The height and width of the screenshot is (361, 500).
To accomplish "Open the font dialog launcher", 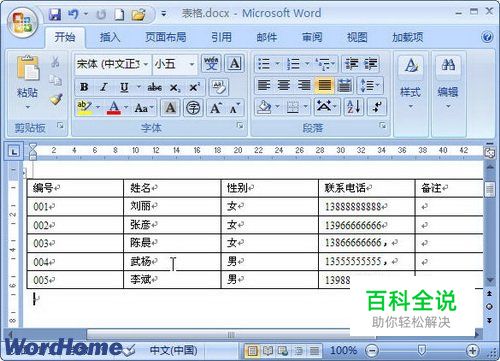I will point(240,126).
